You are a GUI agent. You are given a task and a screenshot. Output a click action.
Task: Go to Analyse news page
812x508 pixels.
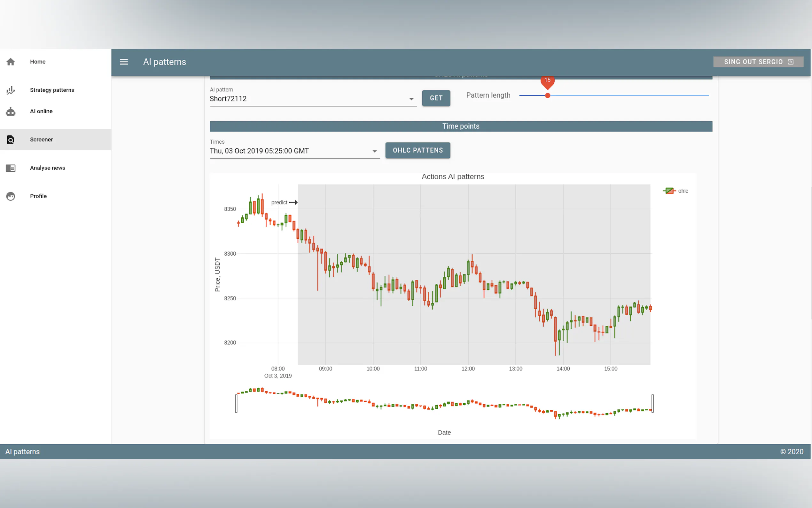tap(47, 168)
